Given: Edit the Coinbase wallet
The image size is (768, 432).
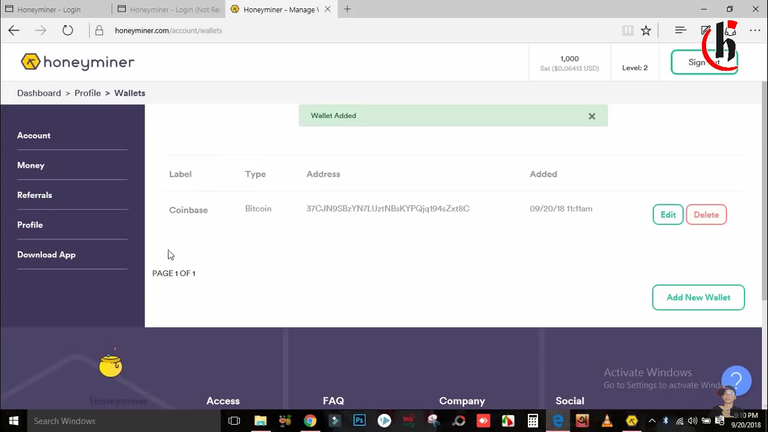Looking at the screenshot, I should click(x=668, y=215).
